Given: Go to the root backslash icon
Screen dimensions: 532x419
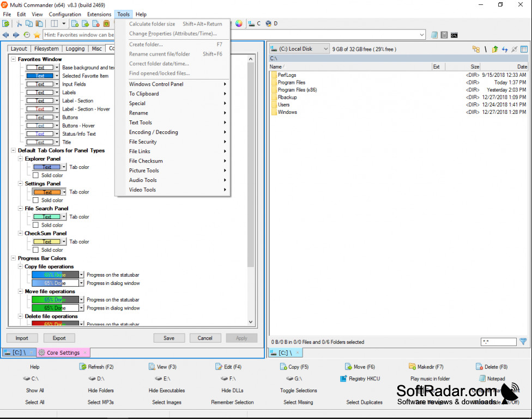Looking at the screenshot, I should point(486,49).
